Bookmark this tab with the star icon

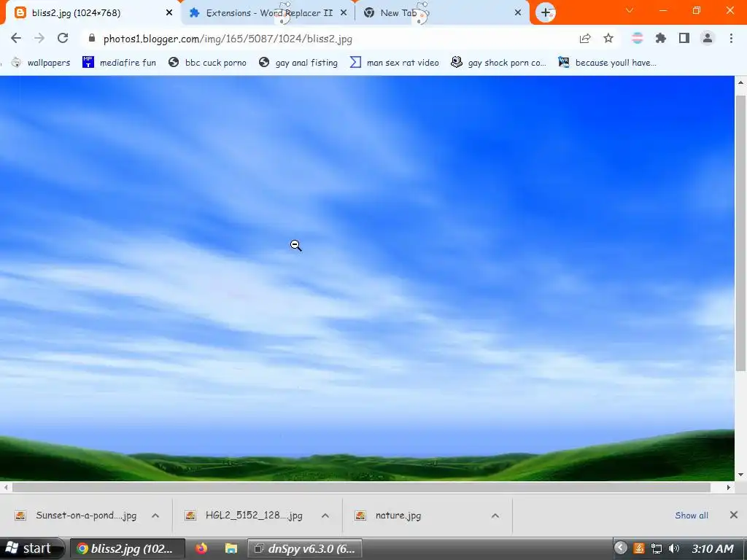(x=608, y=39)
